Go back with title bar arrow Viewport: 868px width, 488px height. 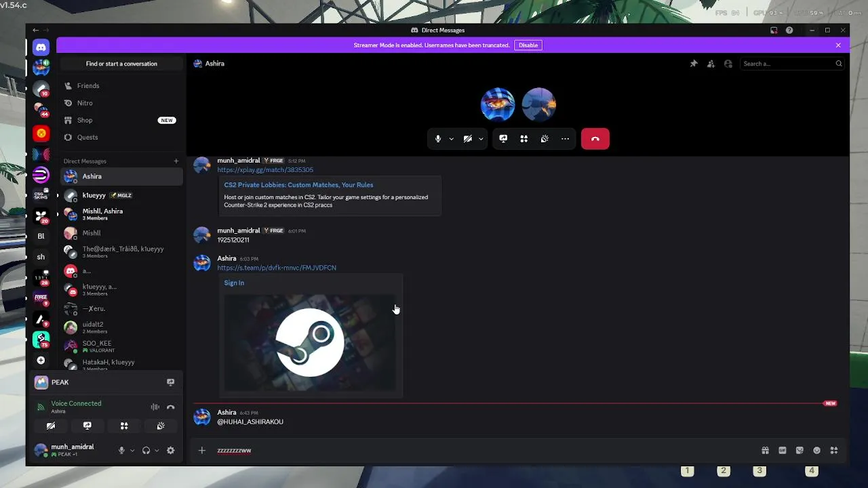pyautogui.click(x=36, y=30)
